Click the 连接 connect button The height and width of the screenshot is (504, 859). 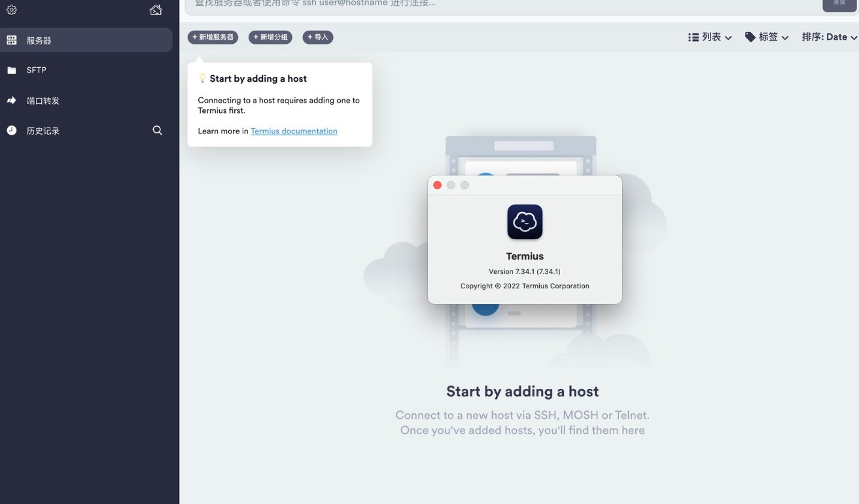click(839, 5)
